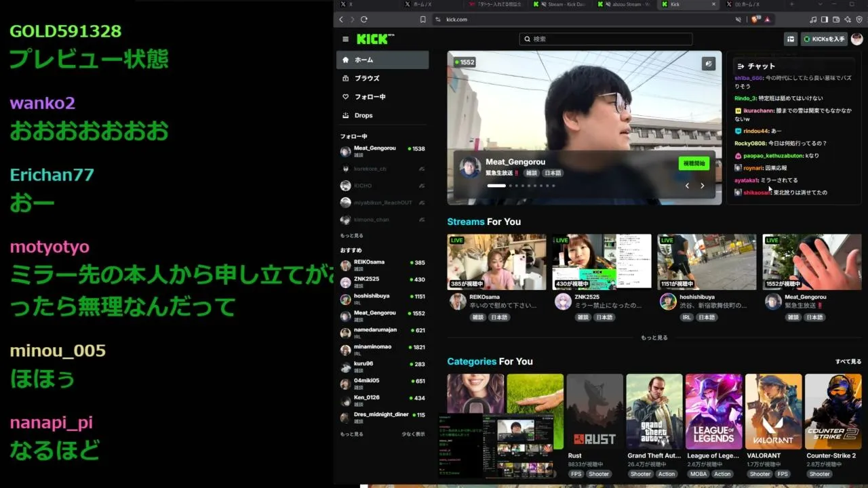
Task: Click the MOBA tag under League of Legends
Action: 698,474
